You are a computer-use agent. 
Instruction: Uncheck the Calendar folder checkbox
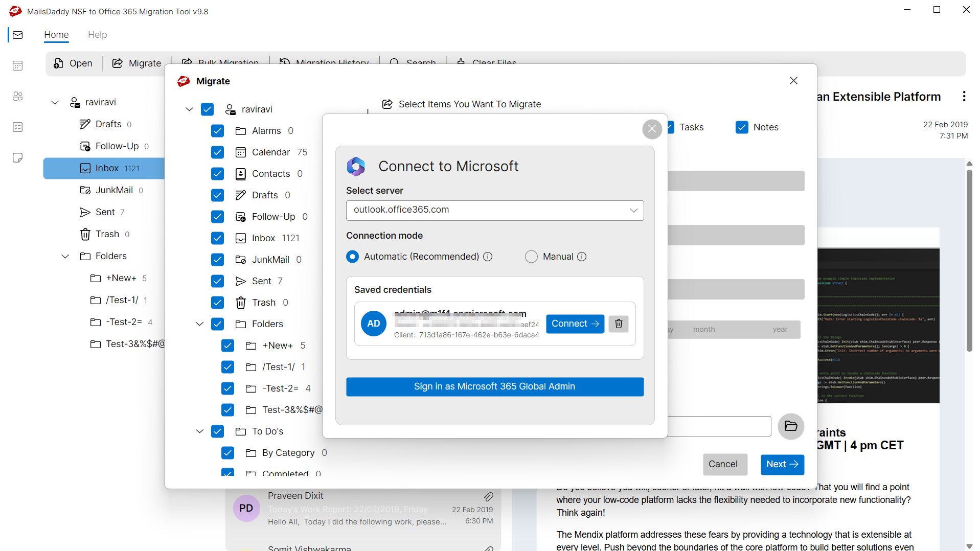click(217, 152)
